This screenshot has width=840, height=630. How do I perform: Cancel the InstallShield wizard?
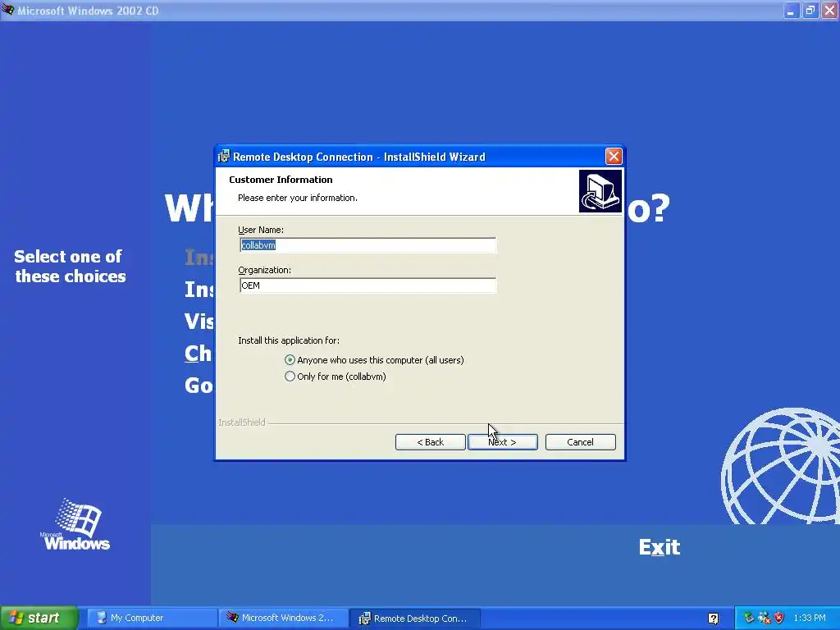pos(580,442)
